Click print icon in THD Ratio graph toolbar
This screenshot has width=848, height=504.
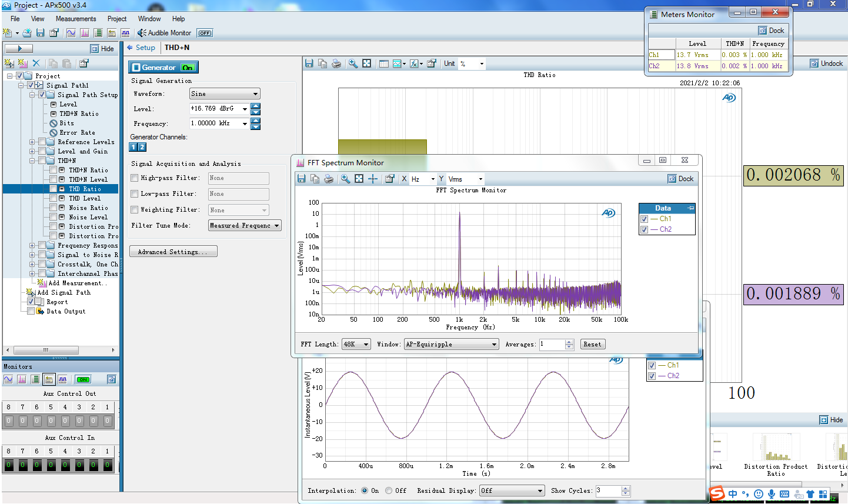click(336, 64)
